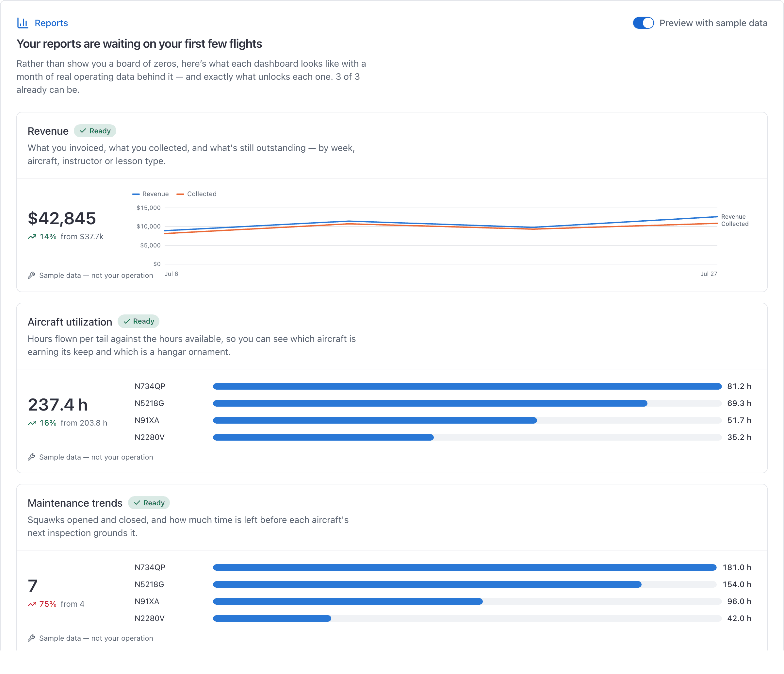Click the $42,845 revenue total
The image size is (784, 674).
coord(62,218)
